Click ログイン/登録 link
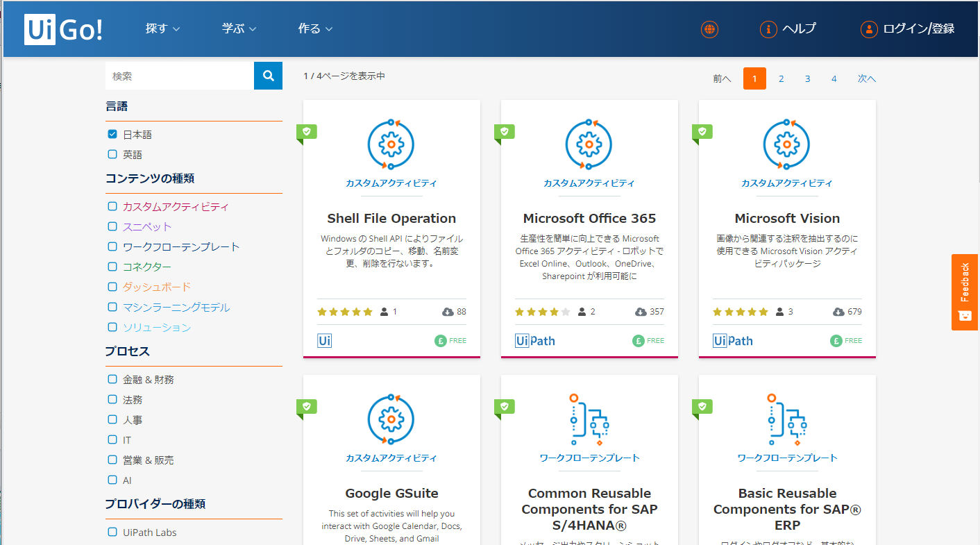The image size is (980, 545). [919, 29]
